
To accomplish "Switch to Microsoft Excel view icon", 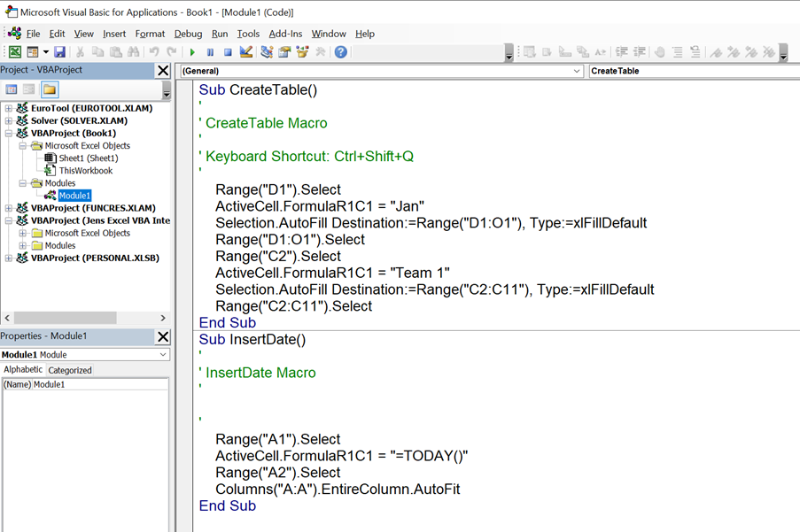I will (x=15, y=51).
